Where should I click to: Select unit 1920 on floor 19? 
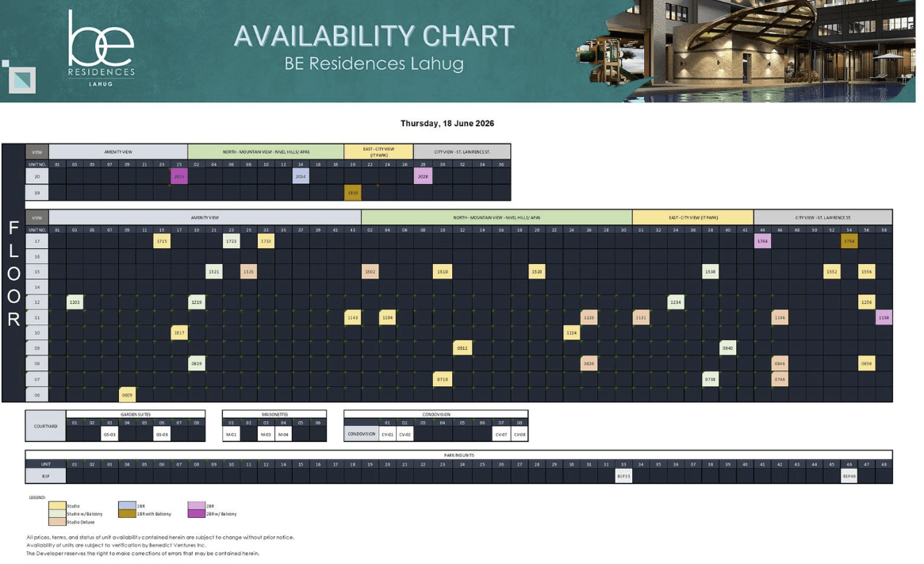353,193
